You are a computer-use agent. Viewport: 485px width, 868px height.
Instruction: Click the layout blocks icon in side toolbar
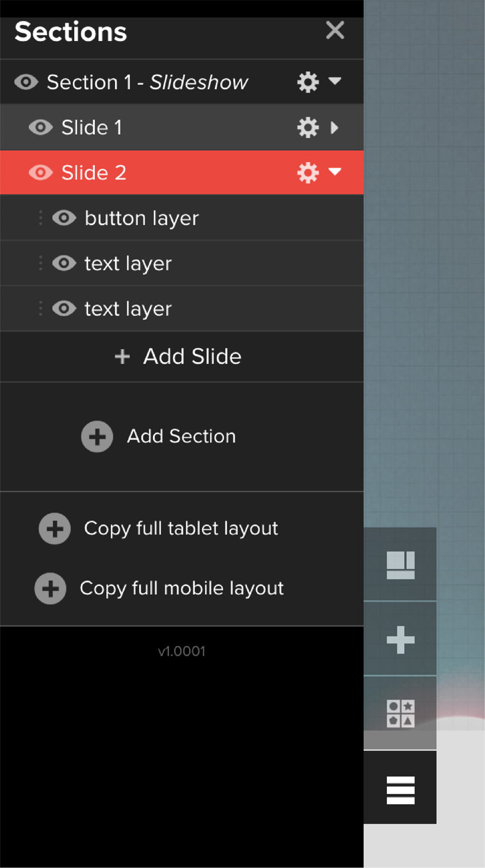pyautogui.click(x=400, y=565)
